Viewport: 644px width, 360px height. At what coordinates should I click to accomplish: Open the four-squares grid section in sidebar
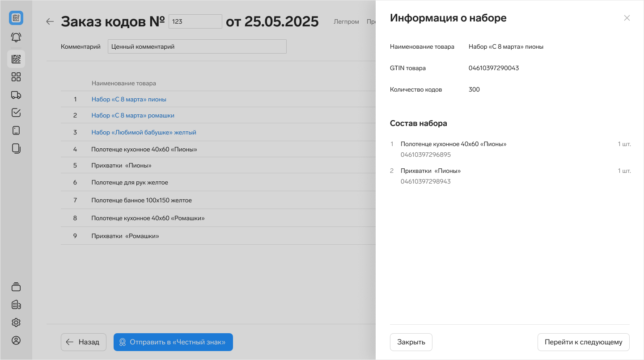(16, 77)
